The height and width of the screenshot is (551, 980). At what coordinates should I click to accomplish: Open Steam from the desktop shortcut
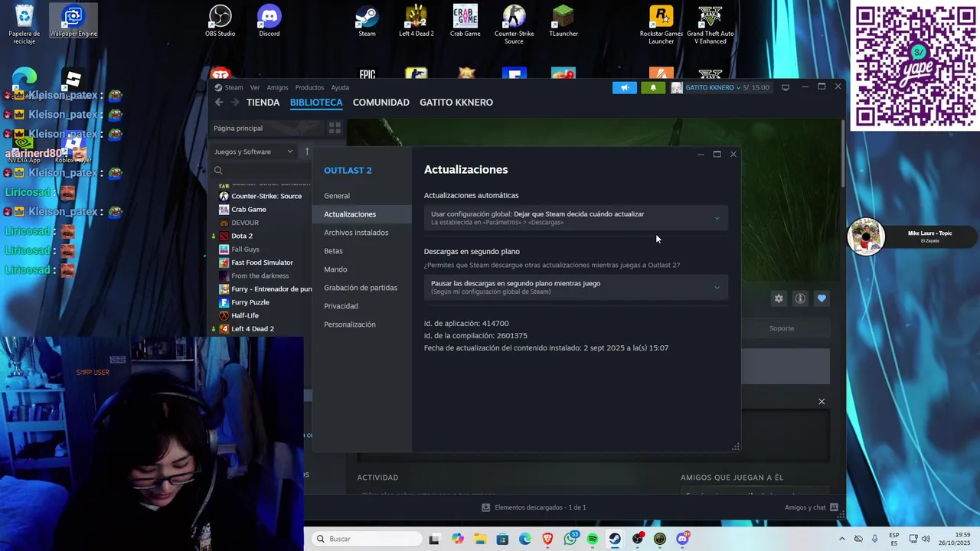(x=367, y=21)
